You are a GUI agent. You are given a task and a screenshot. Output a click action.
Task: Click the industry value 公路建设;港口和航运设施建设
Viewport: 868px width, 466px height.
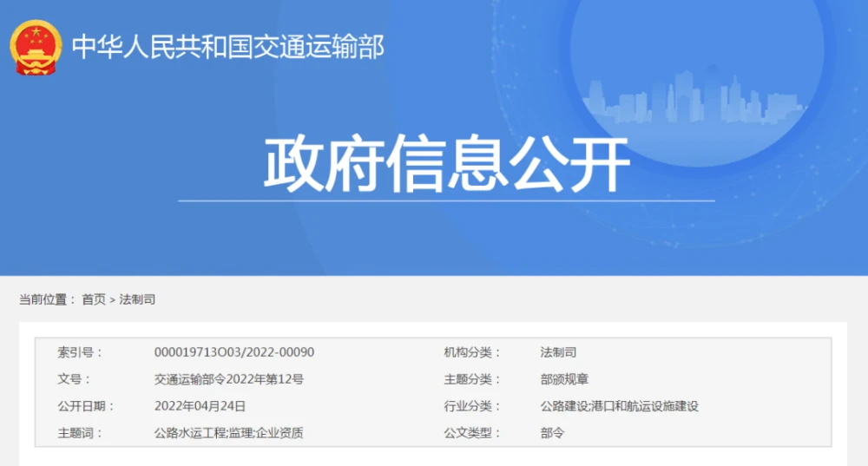[619, 405]
